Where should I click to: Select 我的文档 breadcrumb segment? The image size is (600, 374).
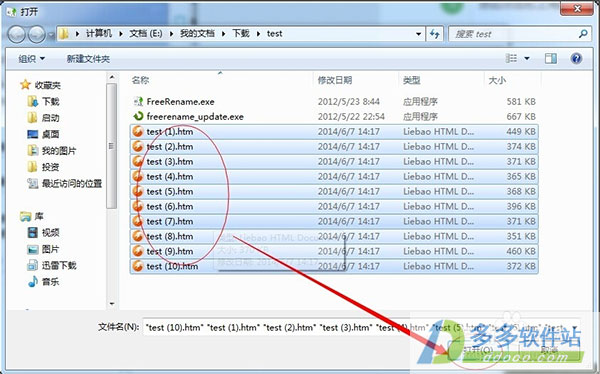197,34
